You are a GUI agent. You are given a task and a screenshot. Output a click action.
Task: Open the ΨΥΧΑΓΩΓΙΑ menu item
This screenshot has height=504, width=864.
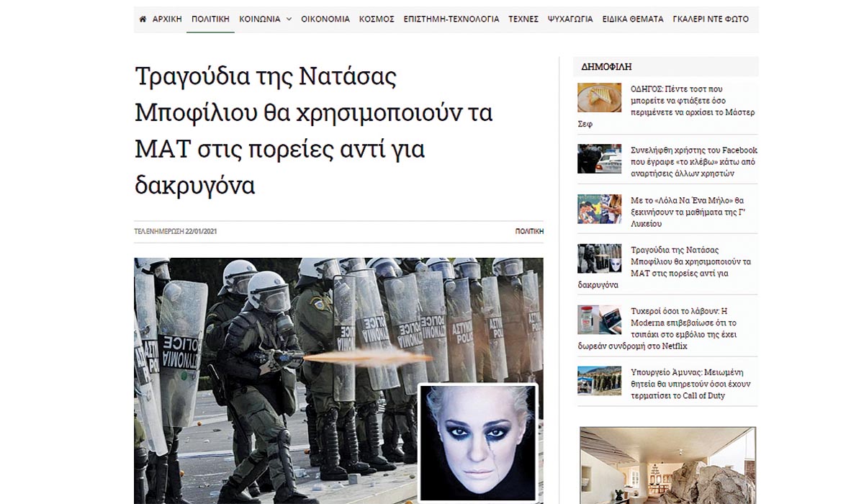pyautogui.click(x=570, y=19)
